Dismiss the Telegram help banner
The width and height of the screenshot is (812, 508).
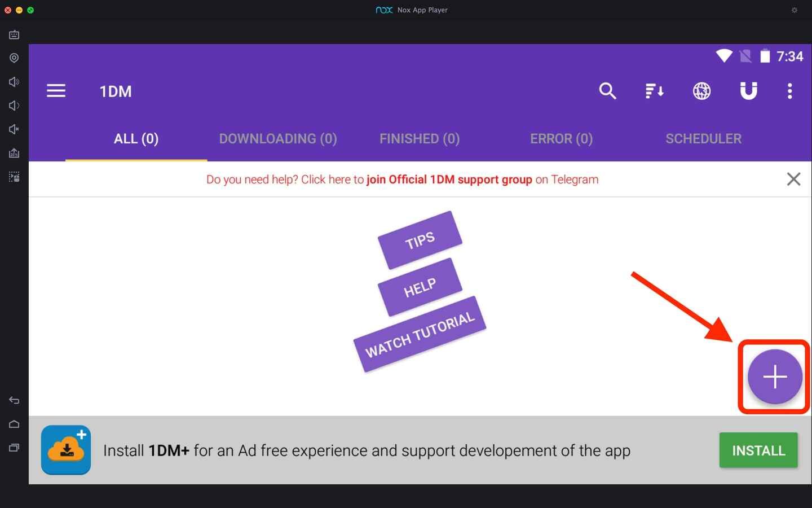point(793,179)
